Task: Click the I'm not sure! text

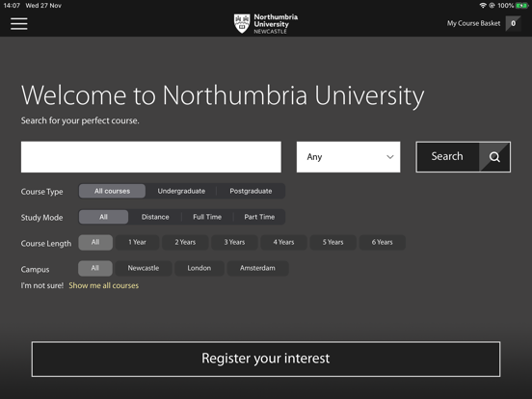Action: point(42,285)
